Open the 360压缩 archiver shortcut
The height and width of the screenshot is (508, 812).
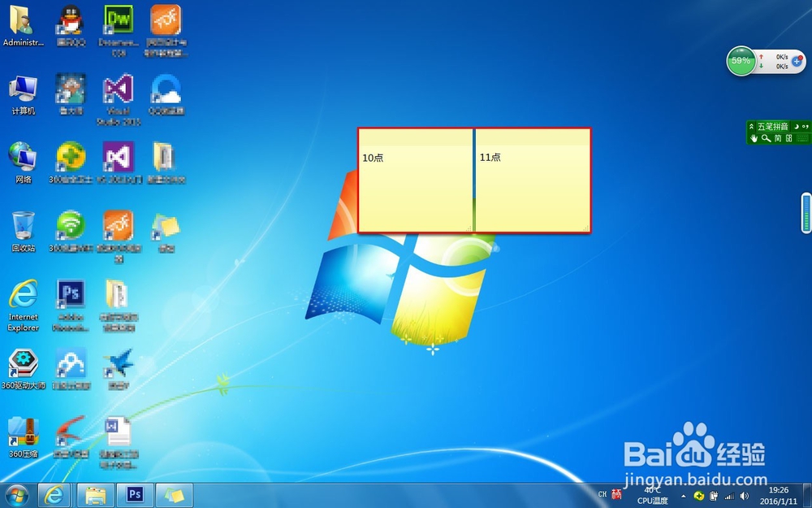pyautogui.click(x=22, y=431)
